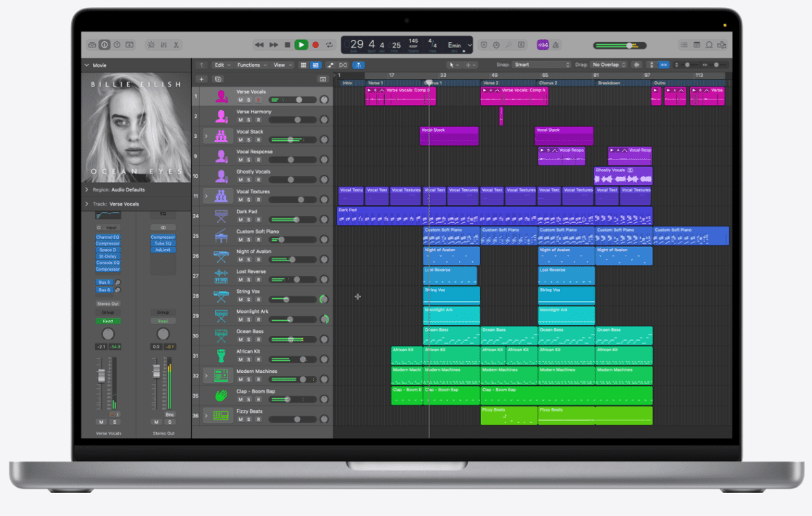812x516 pixels.
Task: Click the red Record button
Action: pyautogui.click(x=315, y=45)
